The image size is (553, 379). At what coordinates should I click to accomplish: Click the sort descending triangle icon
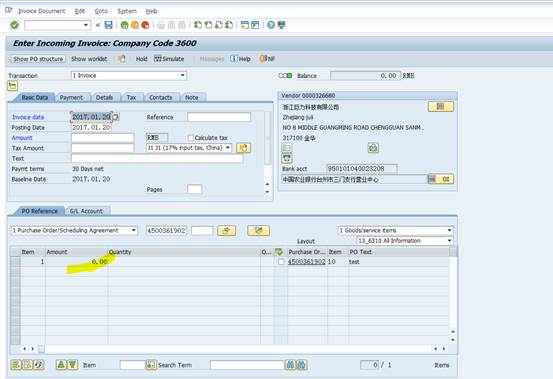coord(73,365)
